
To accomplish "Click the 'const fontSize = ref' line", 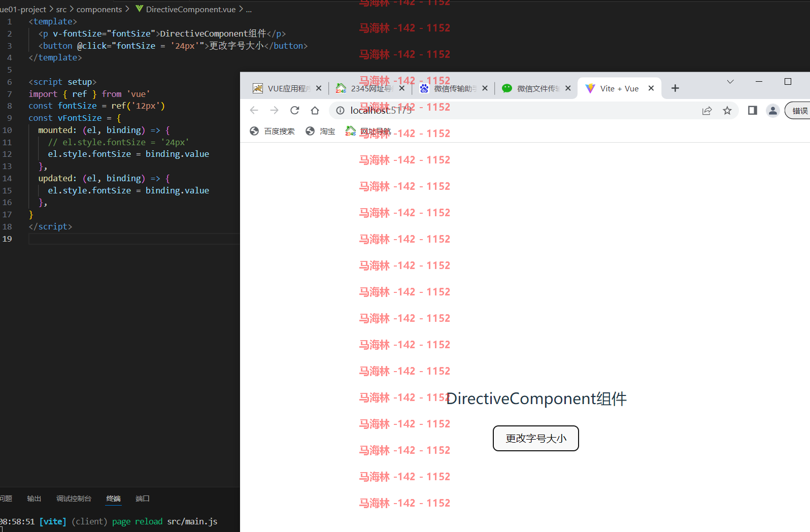I will [x=96, y=106].
